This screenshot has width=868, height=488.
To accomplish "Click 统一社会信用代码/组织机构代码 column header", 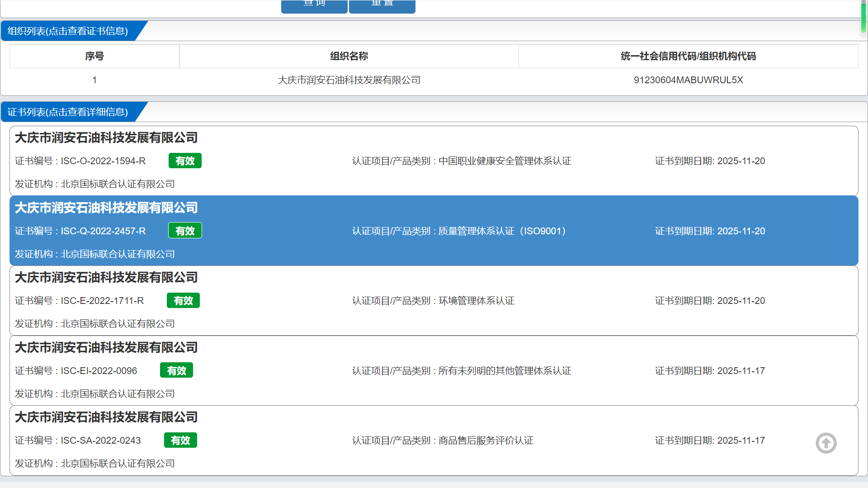I will pos(688,56).
